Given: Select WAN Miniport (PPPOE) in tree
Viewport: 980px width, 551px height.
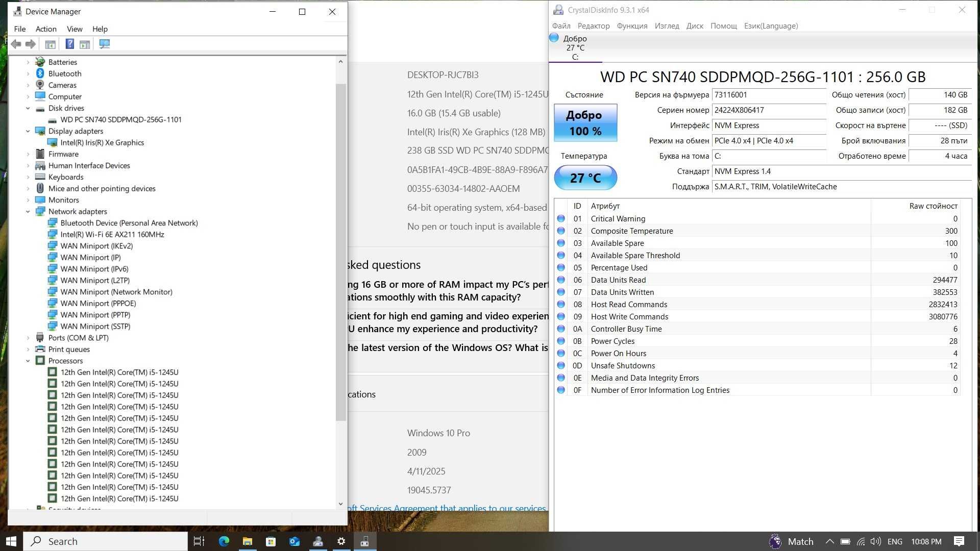Looking at the screenshot, I should [98, 303].
